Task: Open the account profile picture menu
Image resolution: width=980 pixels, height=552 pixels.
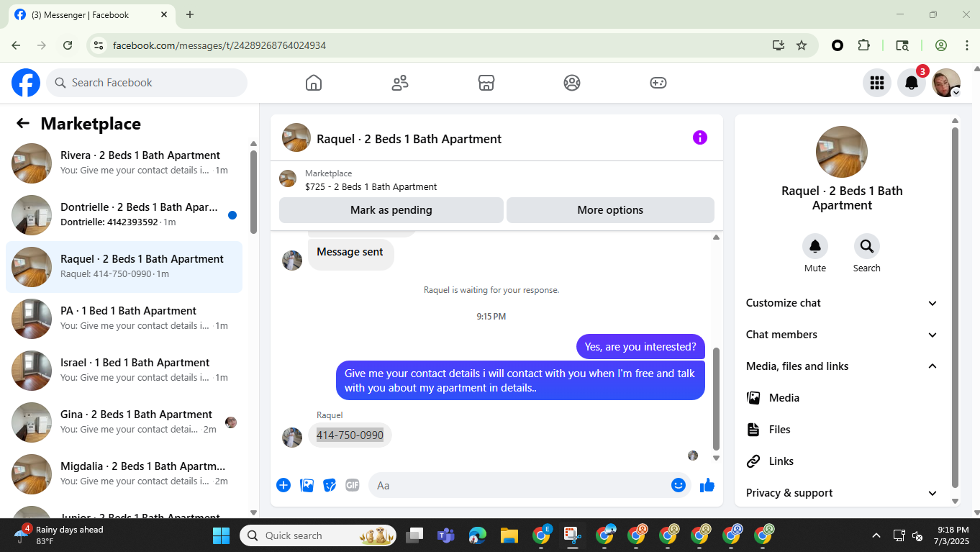Action: pyautogui.click(x=946, y=83)
